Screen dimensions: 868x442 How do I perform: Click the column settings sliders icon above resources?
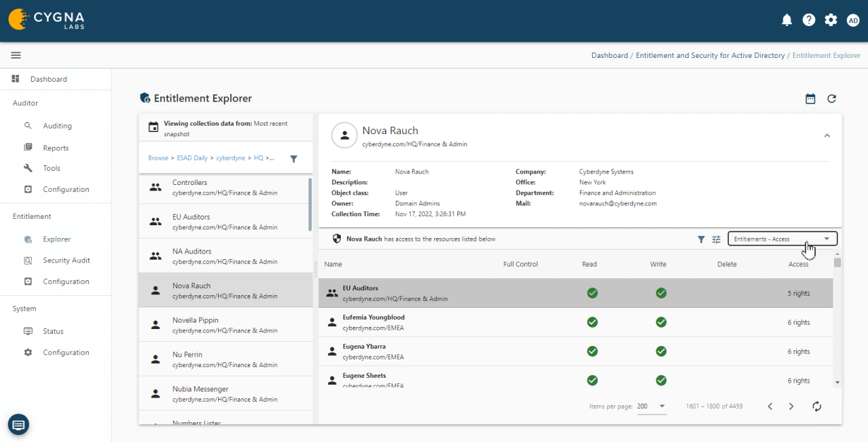716,239
